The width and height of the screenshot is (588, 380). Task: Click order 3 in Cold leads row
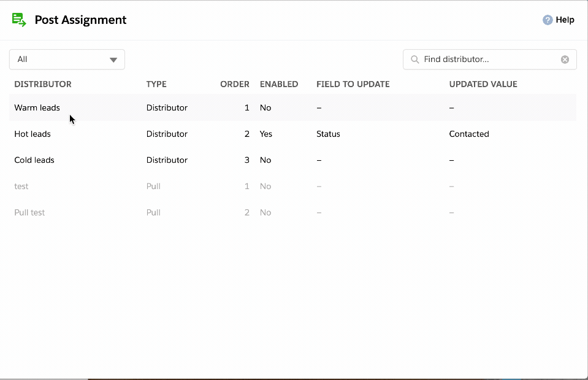[x=246, y=160]
